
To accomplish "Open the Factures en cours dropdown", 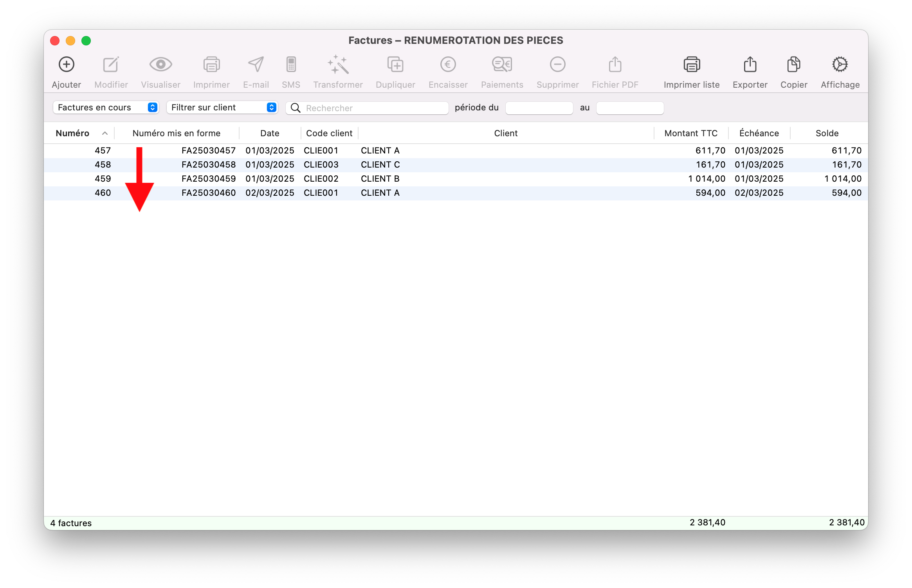I will click(106, 108).
